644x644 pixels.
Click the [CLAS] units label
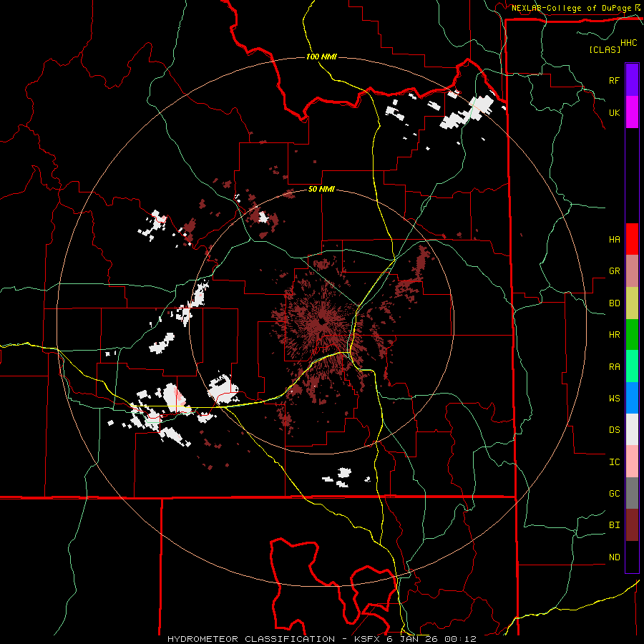pos(605,49)
